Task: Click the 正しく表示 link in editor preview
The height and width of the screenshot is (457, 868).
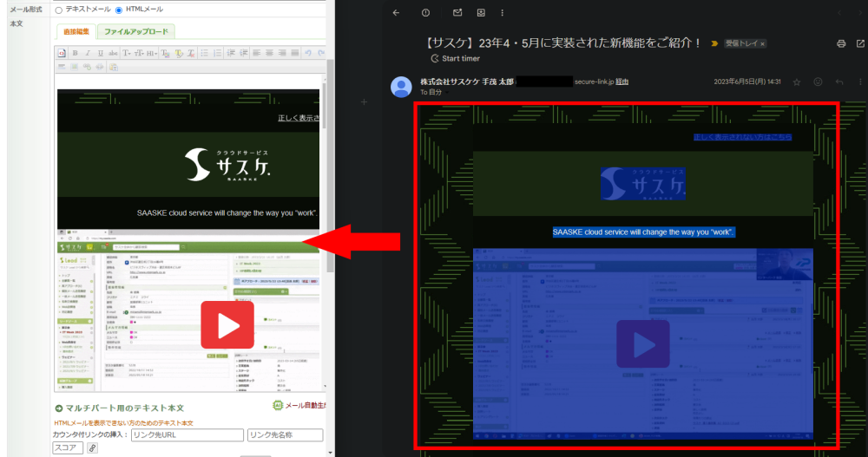Action: 299,118
